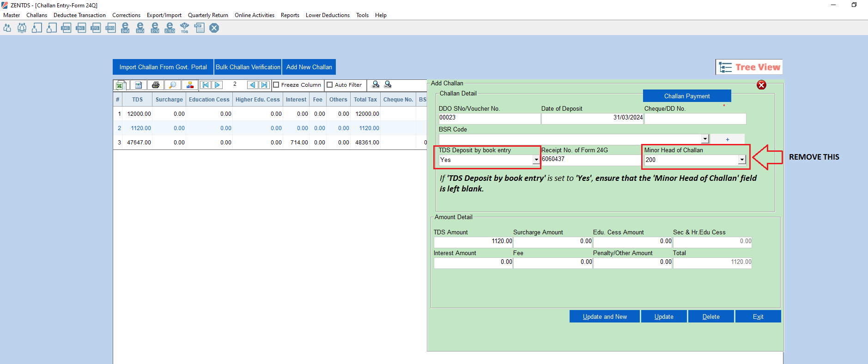Click the Update button
The width and height of the screenshot is (868, 364).
tap(664, 316)
